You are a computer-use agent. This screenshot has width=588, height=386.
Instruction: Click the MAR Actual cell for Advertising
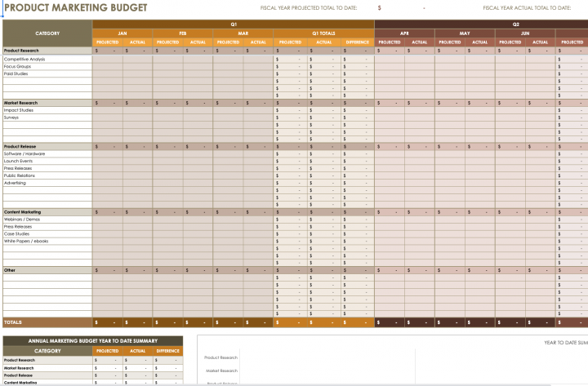pos(258,183)
